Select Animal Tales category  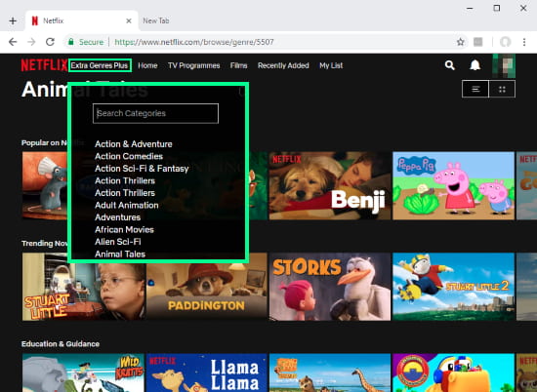click(x=120, y=255)
